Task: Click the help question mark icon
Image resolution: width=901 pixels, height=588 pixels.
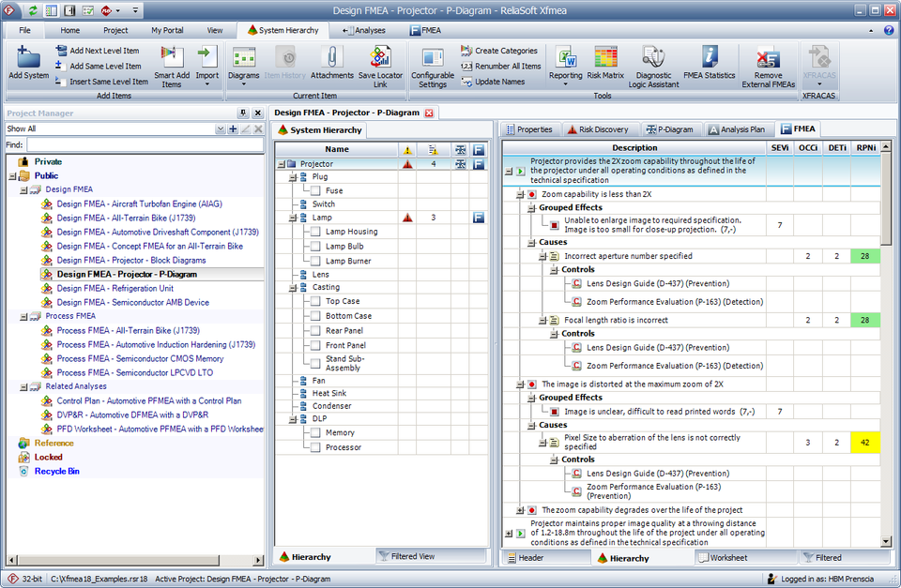Action: pyautogui.click(x=889, y=30)
